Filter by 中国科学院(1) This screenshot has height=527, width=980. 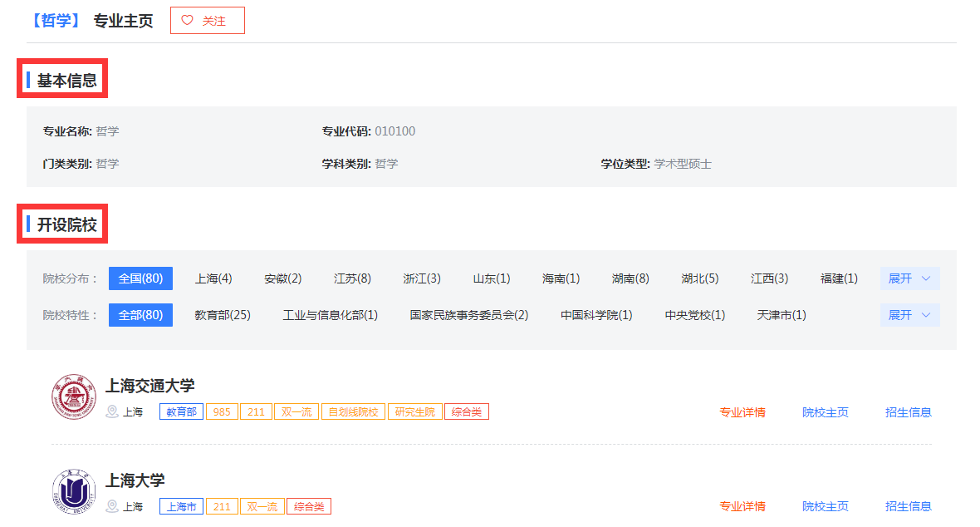click(x=596, y=315)
